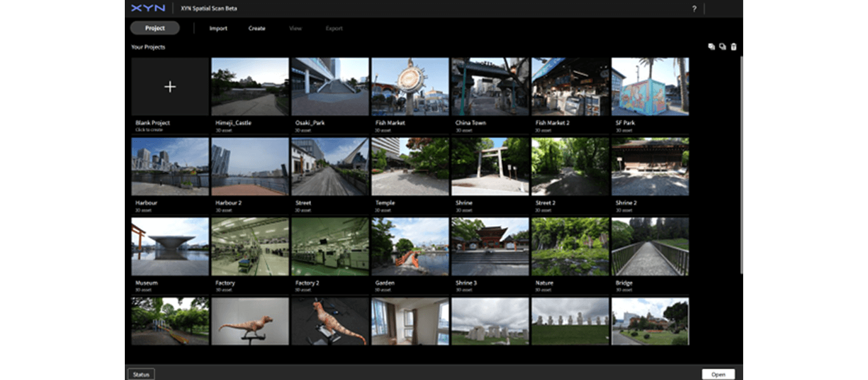Go to the Export tab
868x380 pixels.
coord(334,28)
